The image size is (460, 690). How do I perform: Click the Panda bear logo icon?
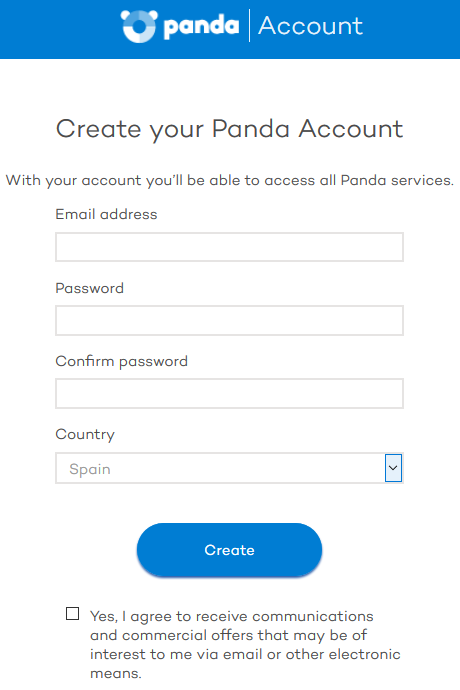[139, 26]
